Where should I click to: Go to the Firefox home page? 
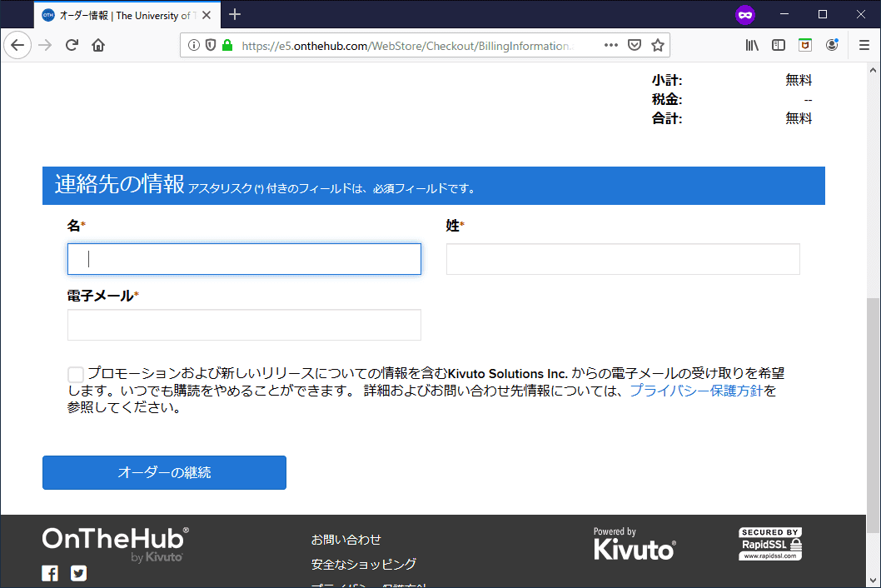[98, 46]
